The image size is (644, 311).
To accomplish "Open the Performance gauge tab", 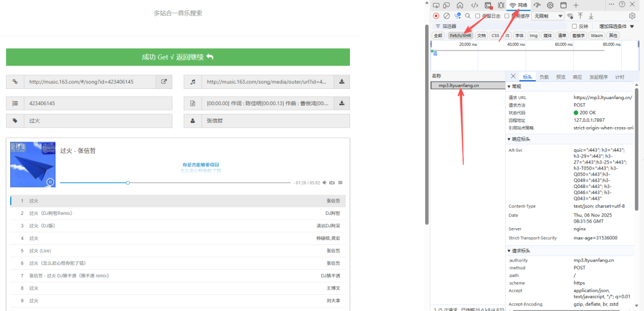I will pos(537,5).
